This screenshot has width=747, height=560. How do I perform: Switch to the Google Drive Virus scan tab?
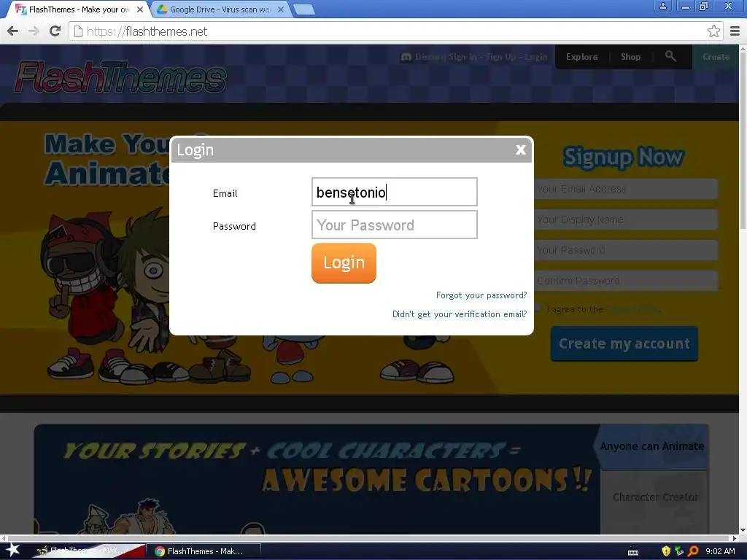[x=220, y=9]
